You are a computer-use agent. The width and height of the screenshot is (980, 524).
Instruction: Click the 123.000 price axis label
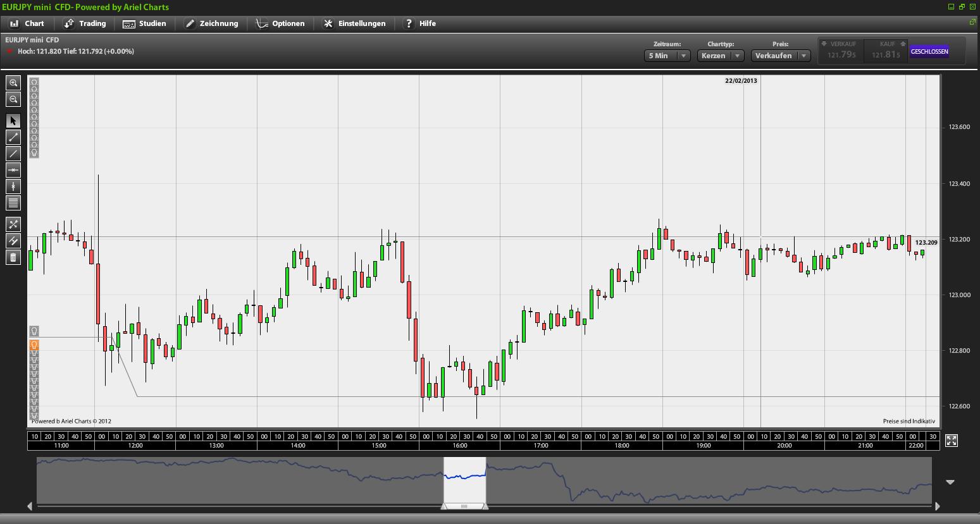click(959, 295)
